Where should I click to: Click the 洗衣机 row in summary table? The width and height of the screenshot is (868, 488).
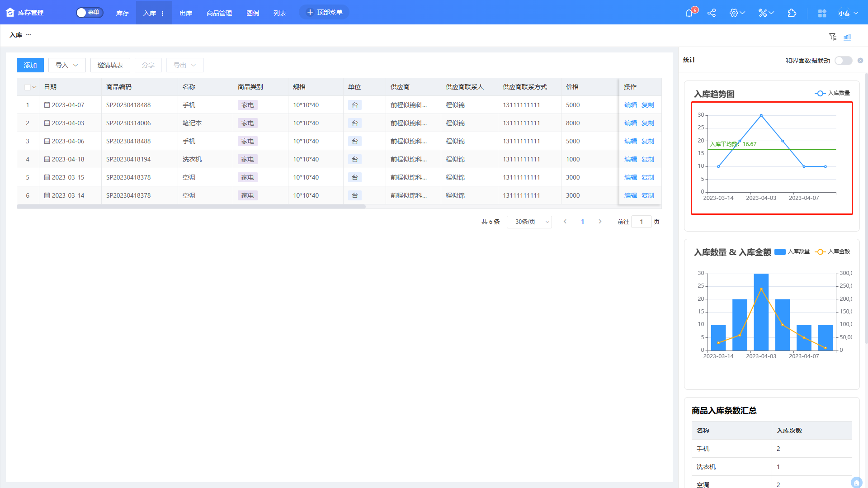(x=772, y=467)
